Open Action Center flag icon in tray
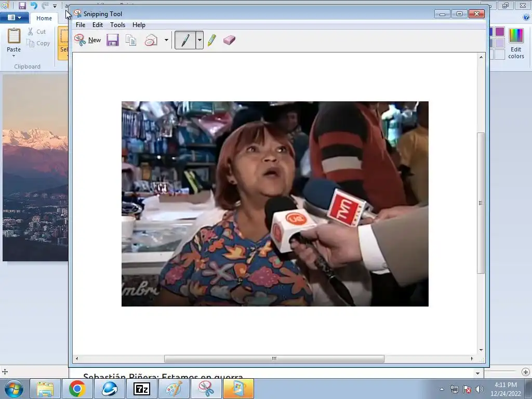The height and width of the screenshot is (399, 532). point(467,389)
